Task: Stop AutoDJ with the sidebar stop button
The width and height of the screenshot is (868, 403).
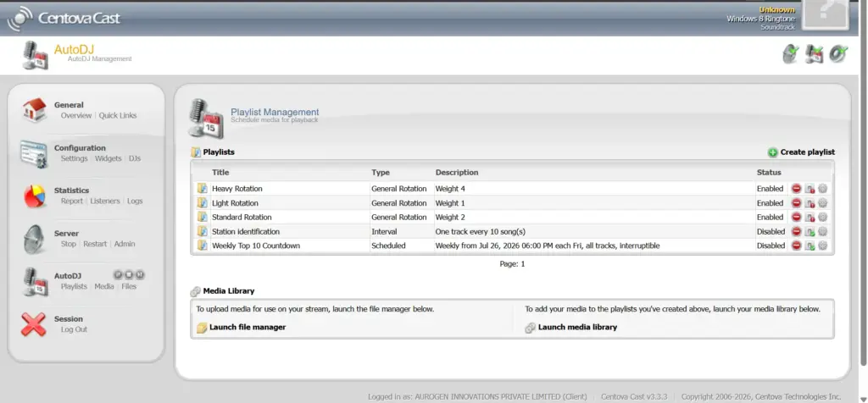Action: click(129, 275)
